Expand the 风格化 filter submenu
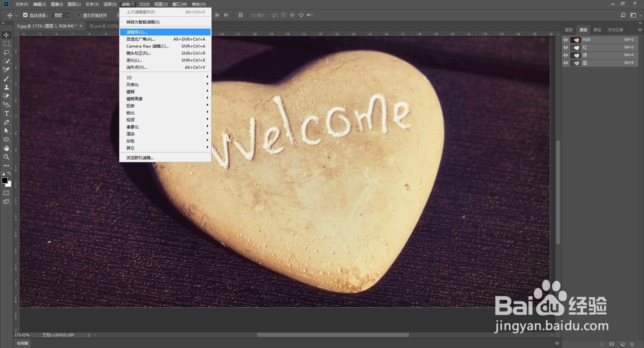The image size is (644, 348). tap(165, 84)
